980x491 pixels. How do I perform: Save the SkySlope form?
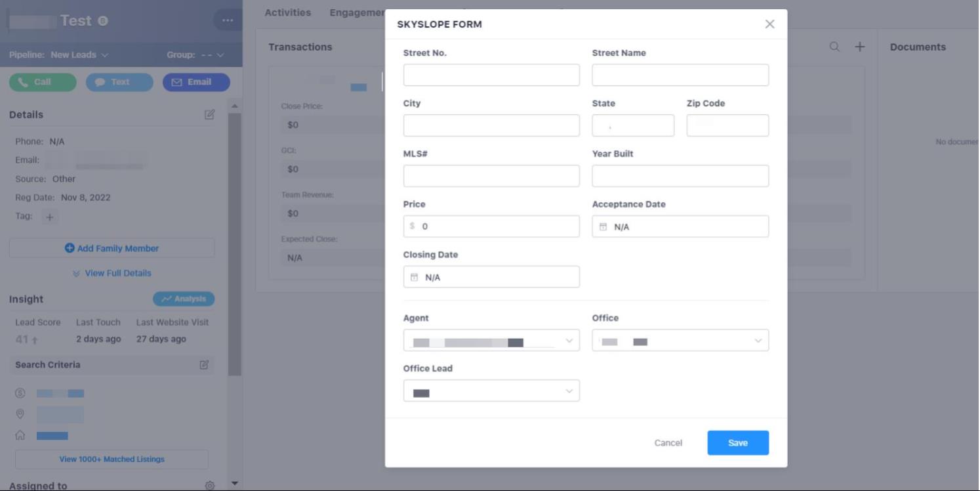click(737, 443)
